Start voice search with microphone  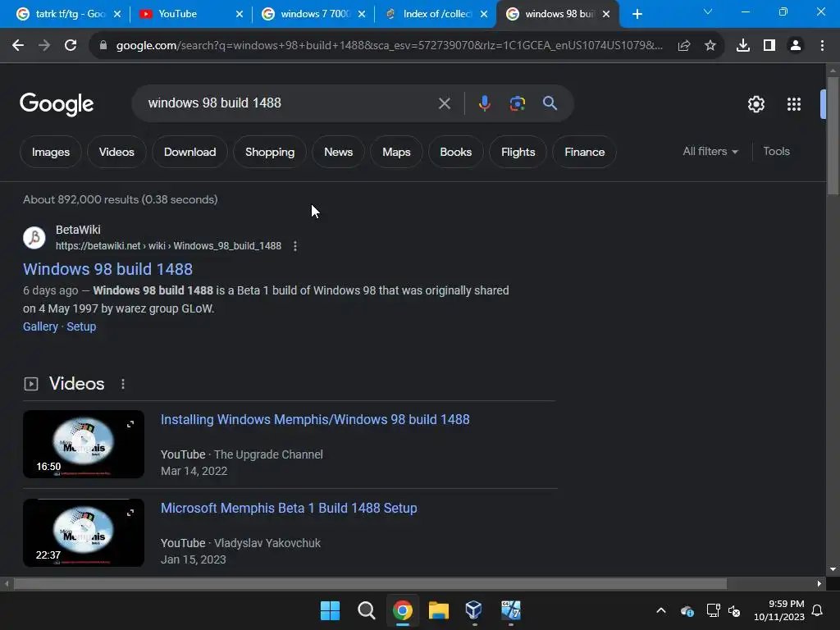click(x=484, y=103)
